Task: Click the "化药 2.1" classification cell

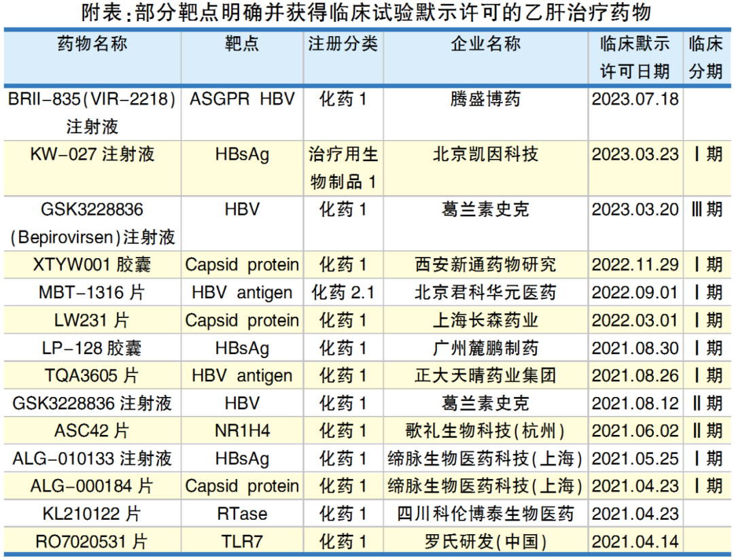Action: (343, 292)
